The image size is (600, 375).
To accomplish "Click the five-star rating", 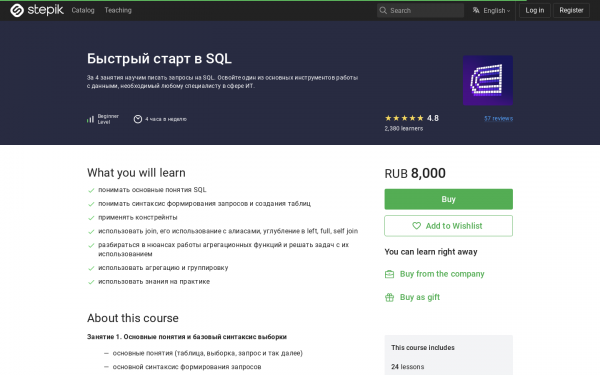I will (404, 118).
